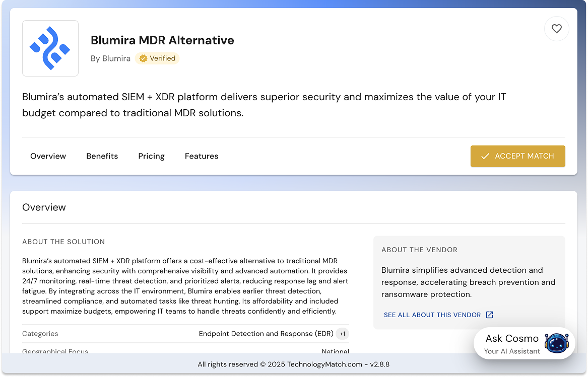This screenshot has height=377, width=588.
Task: Click the footer TechnologyMatch.com copyright text
Action: tap(294, 364)
